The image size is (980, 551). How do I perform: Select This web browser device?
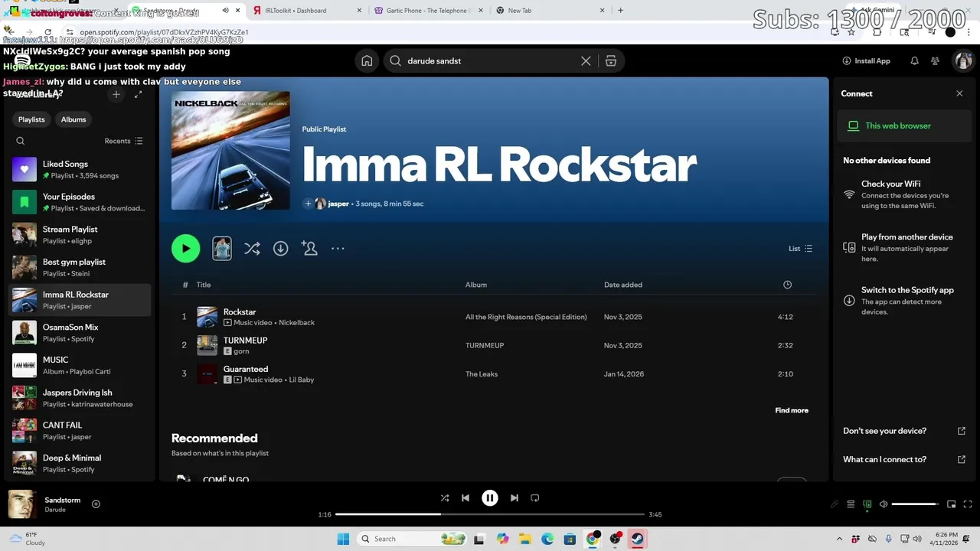click(x=904, y=126)
